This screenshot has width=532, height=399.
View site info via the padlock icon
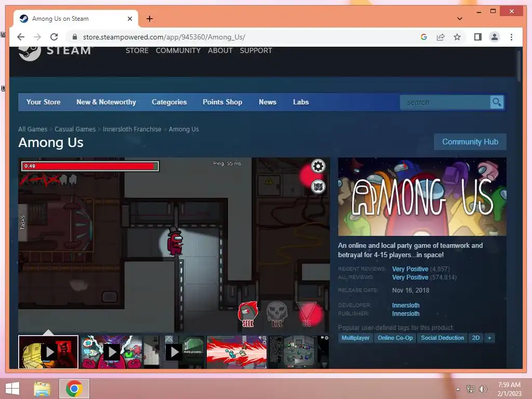[x=75, y=37]
